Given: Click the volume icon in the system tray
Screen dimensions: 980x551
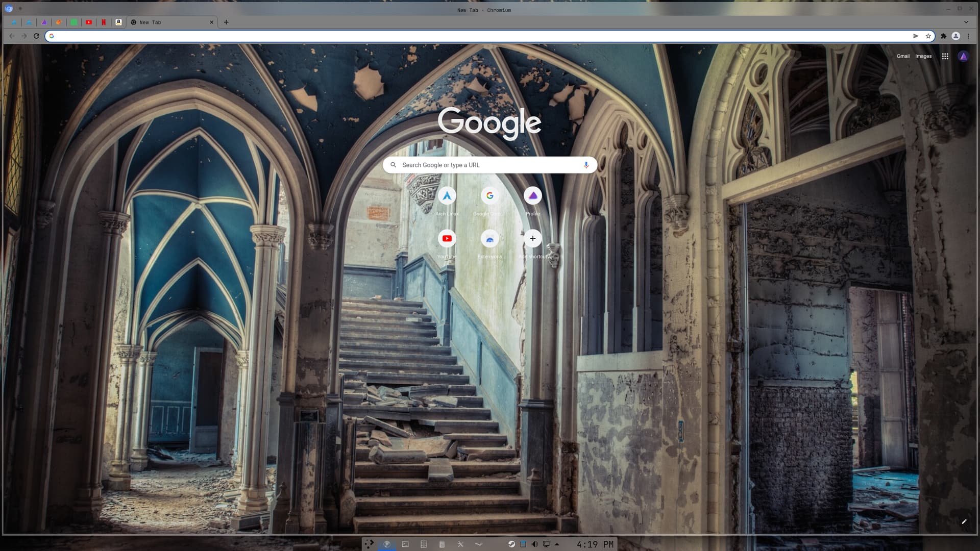Looking at the screenshot, I should click(x=534, y=544).
